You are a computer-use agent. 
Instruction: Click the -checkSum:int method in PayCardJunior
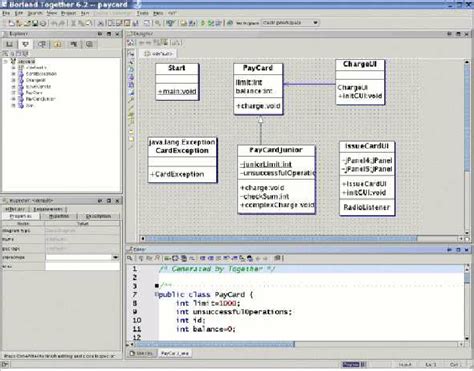265,197
